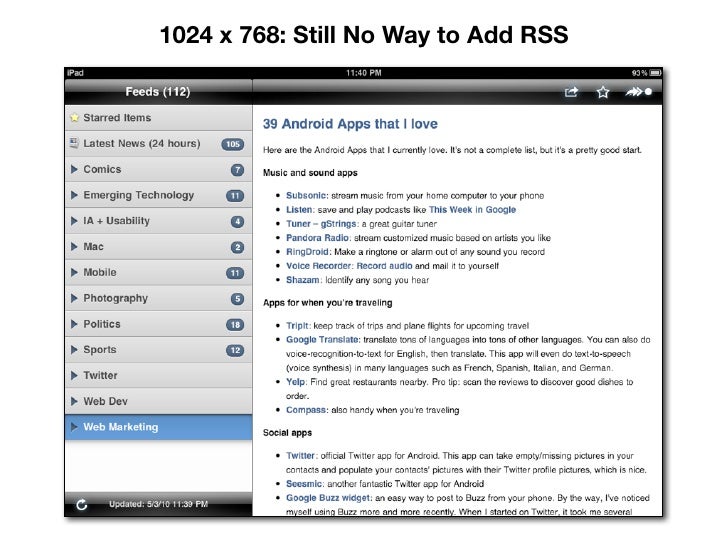
Task: Open the This Week in Google link
Action: click(x=472, y=210)
